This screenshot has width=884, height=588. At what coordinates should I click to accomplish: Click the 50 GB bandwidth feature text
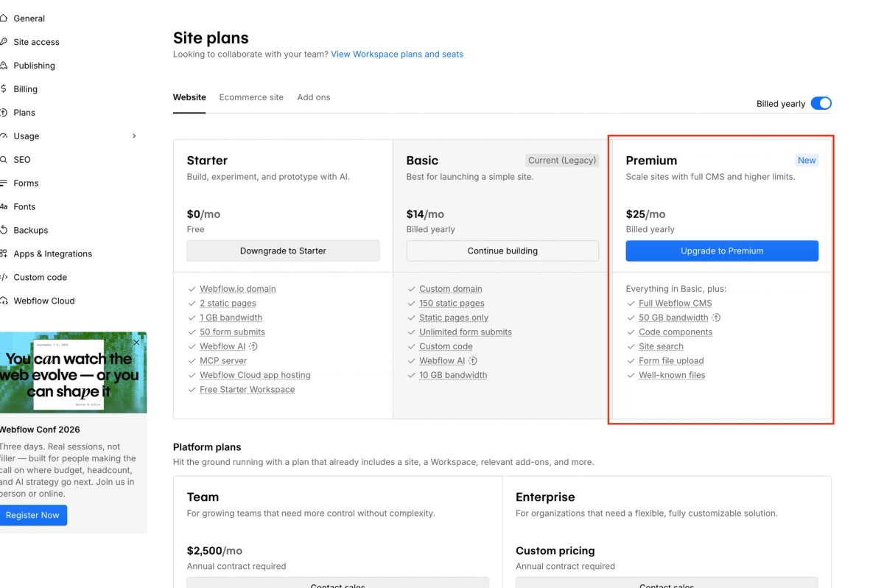pos(673,318)
